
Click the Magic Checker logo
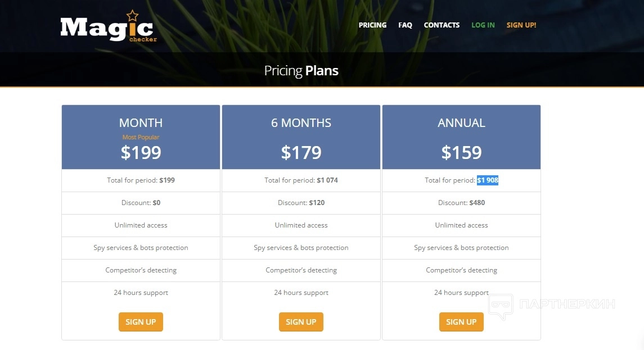pyautogui.click(x=107, y=29)
